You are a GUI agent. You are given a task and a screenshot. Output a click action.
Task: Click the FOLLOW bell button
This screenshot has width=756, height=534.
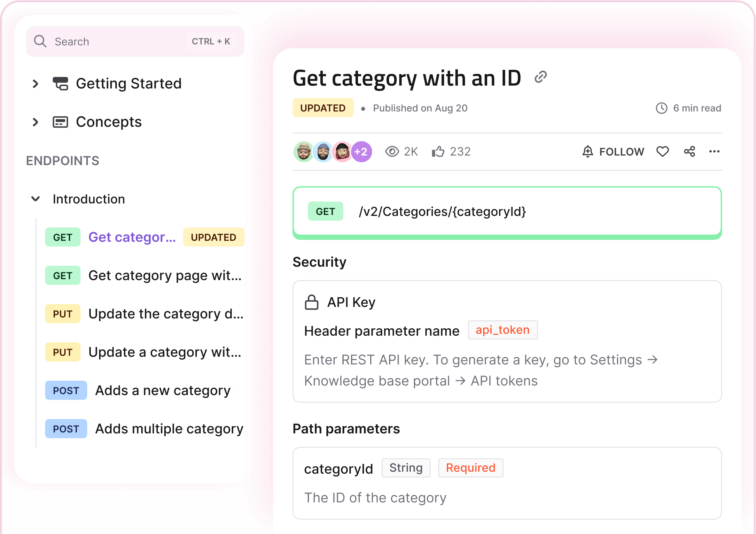pyautogui.click(x=613, y=152)
